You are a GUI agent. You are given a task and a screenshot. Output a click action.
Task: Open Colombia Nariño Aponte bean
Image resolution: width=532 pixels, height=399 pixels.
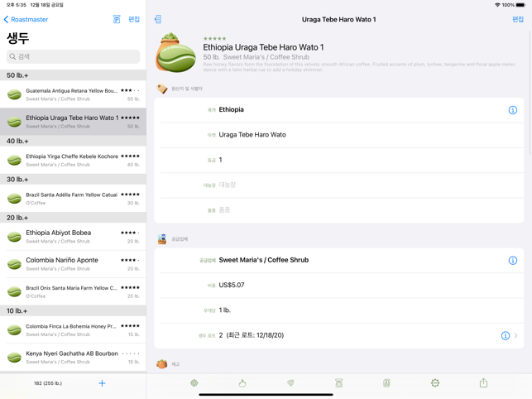(73, 264)
